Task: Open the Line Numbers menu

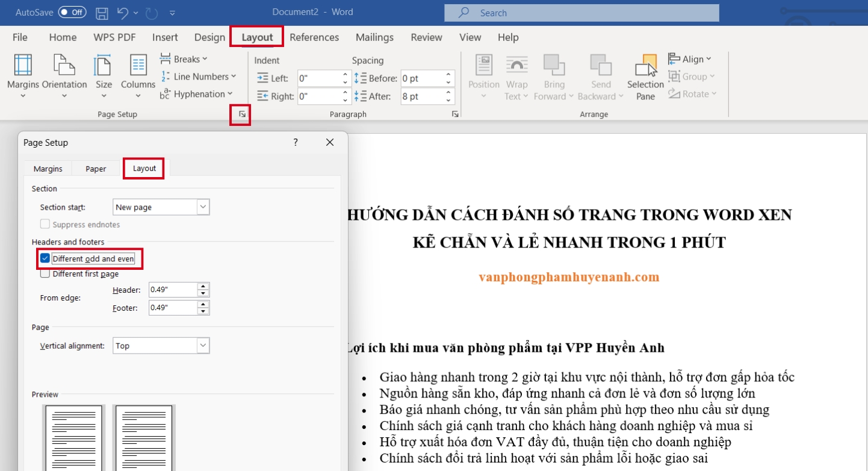Action: coord(198,76)
